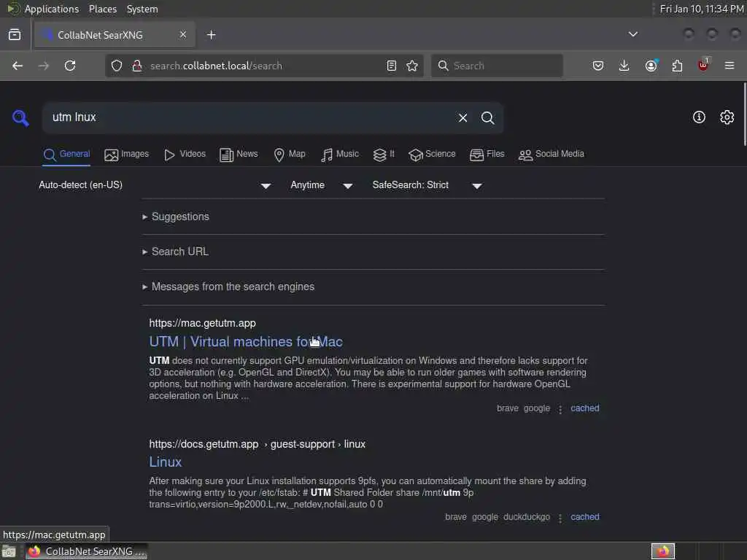Click the Firefox workspace switcher thumbnail
Viewport: 747px width, 560px height.
point(663,551)
